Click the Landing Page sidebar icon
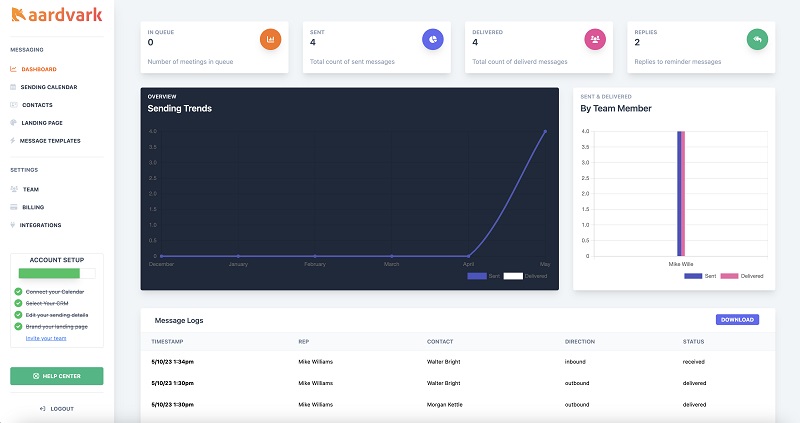The height and width of the screenshot is (423, 800). point(13,122)
